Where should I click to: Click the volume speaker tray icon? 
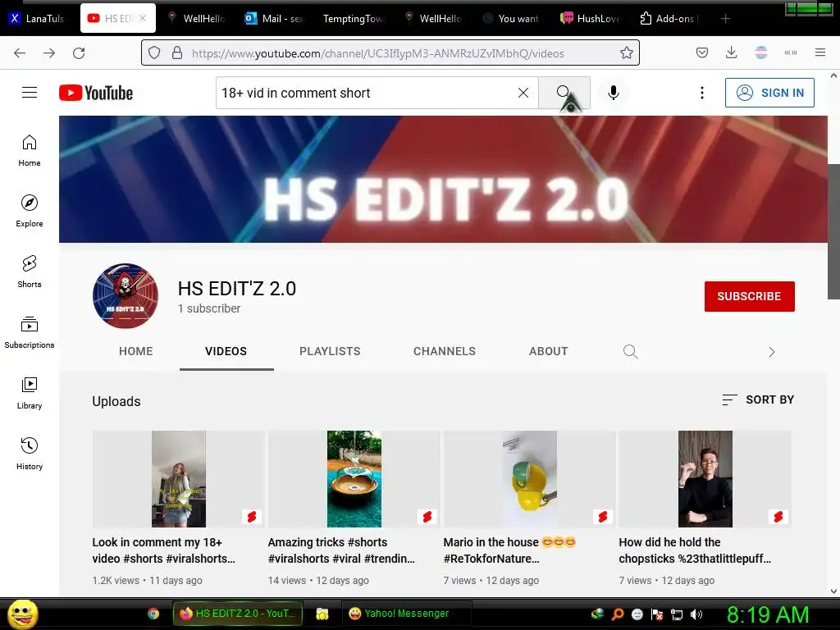tap(696, 614)
